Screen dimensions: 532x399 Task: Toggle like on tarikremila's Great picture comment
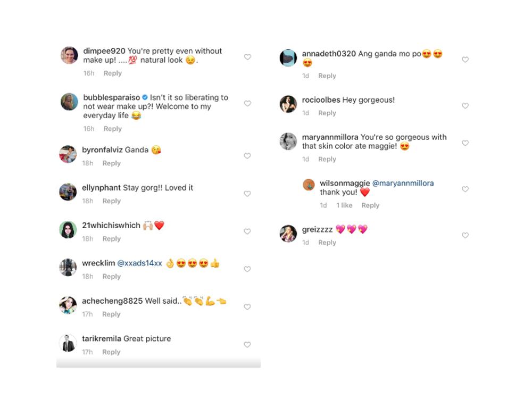tap(247, 345)
